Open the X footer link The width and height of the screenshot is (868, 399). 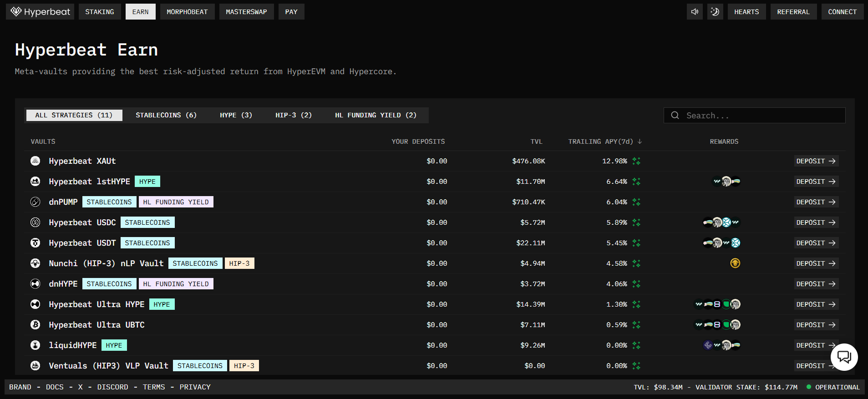(x=81, y=387)
